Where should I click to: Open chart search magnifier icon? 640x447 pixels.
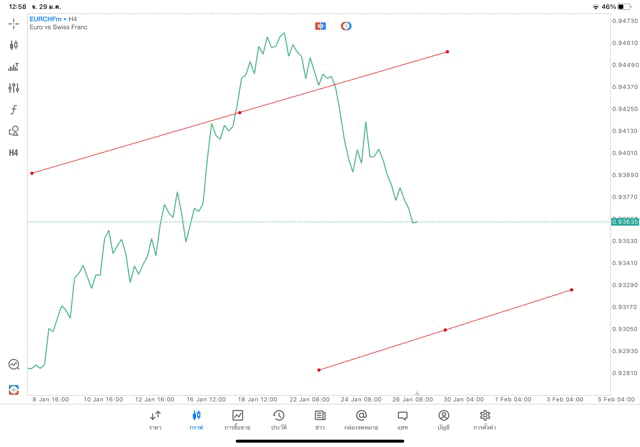click(13, 365)
